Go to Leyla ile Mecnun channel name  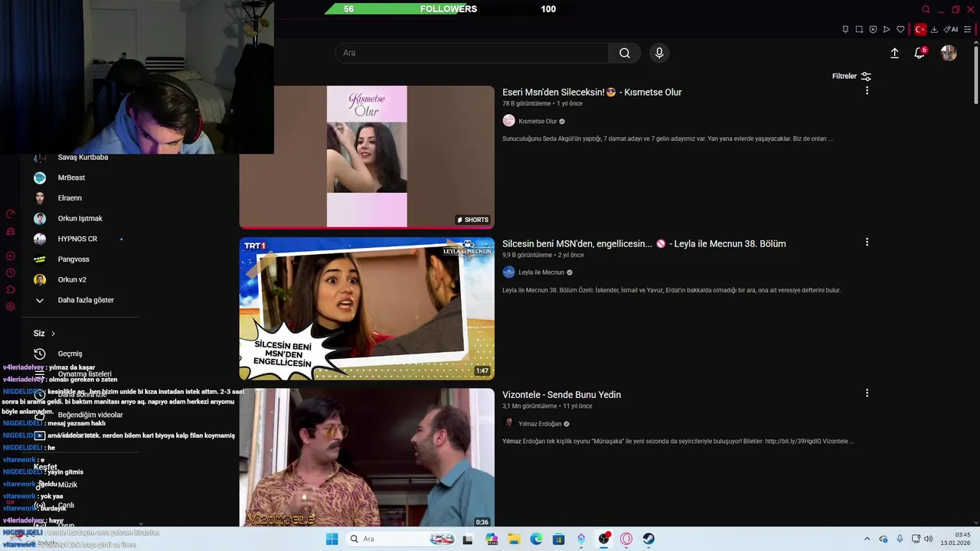[x=541, y=272]
